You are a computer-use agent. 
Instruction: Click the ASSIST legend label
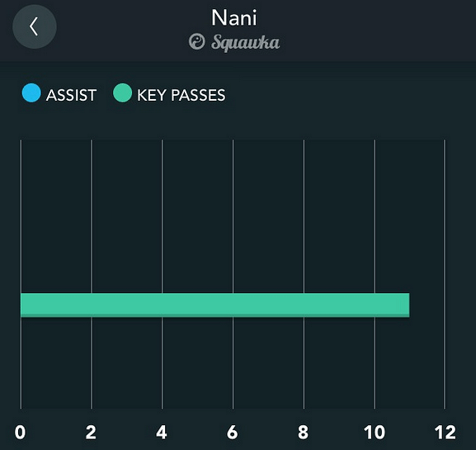[x=71, y=95]
